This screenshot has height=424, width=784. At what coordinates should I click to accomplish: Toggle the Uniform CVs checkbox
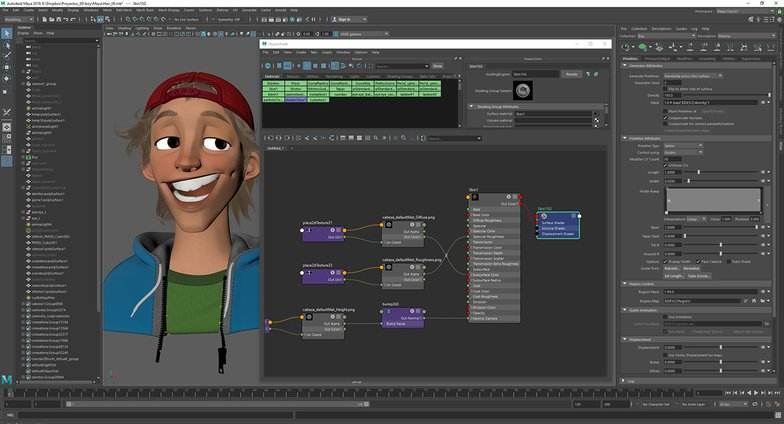point(666,165)
